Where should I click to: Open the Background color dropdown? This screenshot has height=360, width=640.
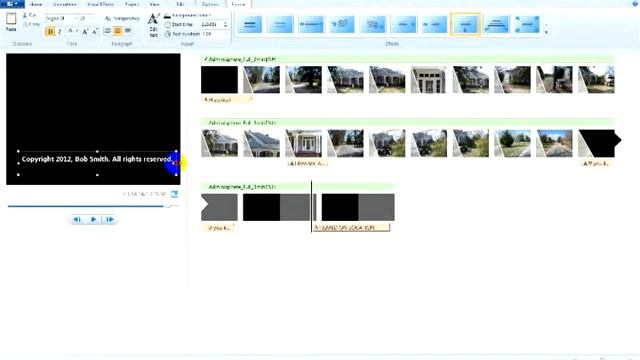[x=187, y=16]
